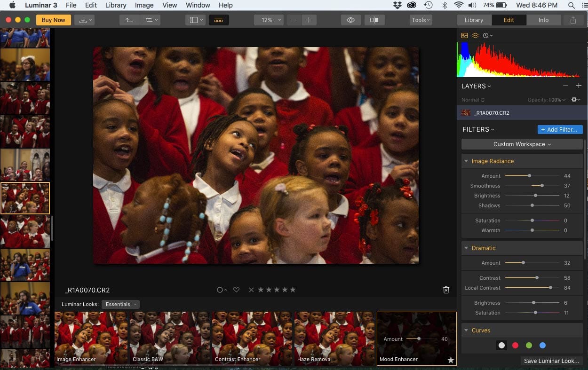Click Save Luminar Look button

click(x=551, y=361)
